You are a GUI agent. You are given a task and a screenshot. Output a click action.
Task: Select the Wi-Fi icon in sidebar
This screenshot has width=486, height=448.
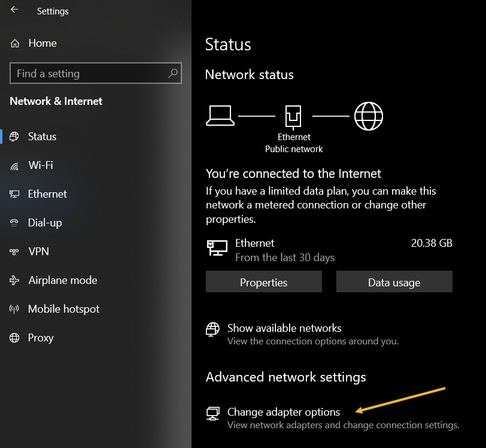[x=15, y=165]
